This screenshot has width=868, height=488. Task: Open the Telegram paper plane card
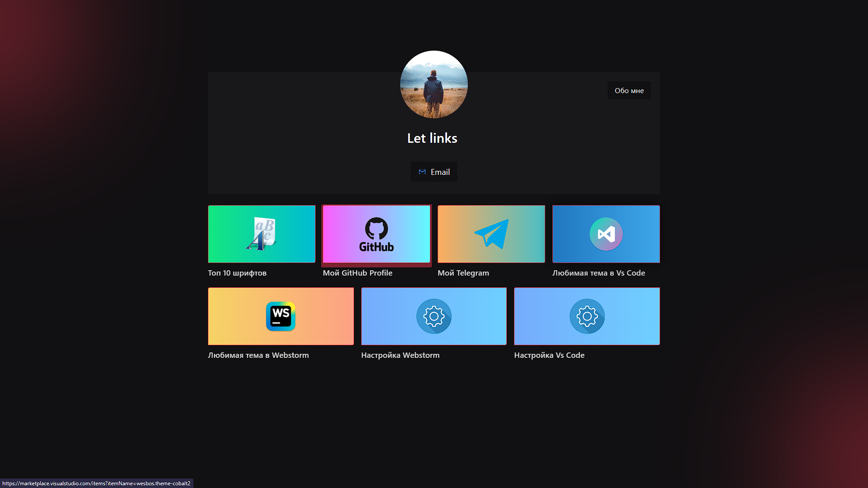pyautogui.click(x=491, y=234)
